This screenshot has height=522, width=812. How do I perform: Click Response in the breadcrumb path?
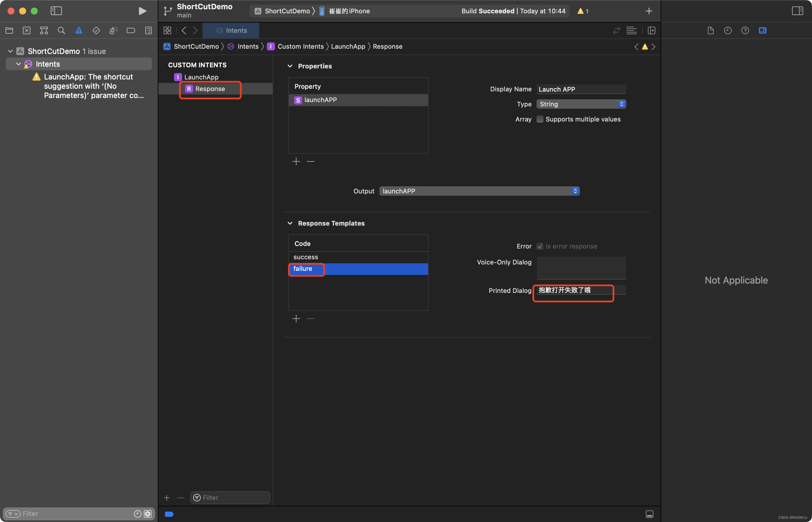coord(388,46)
